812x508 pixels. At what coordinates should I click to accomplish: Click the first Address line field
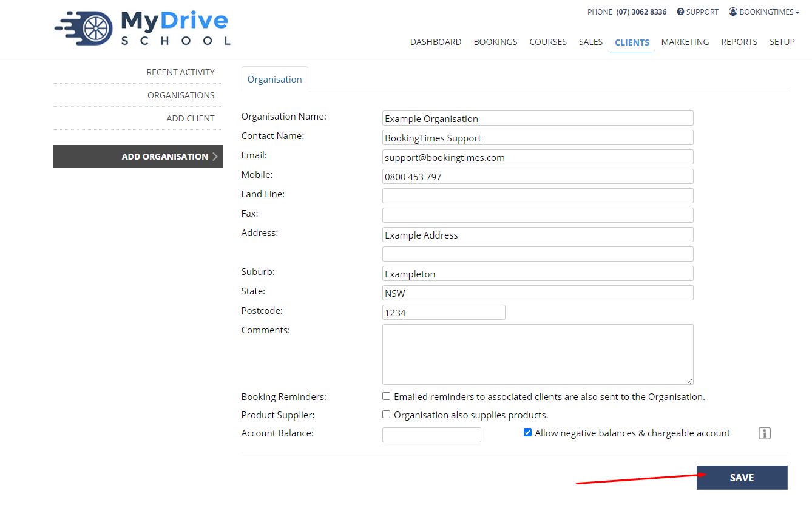point(538,235)
